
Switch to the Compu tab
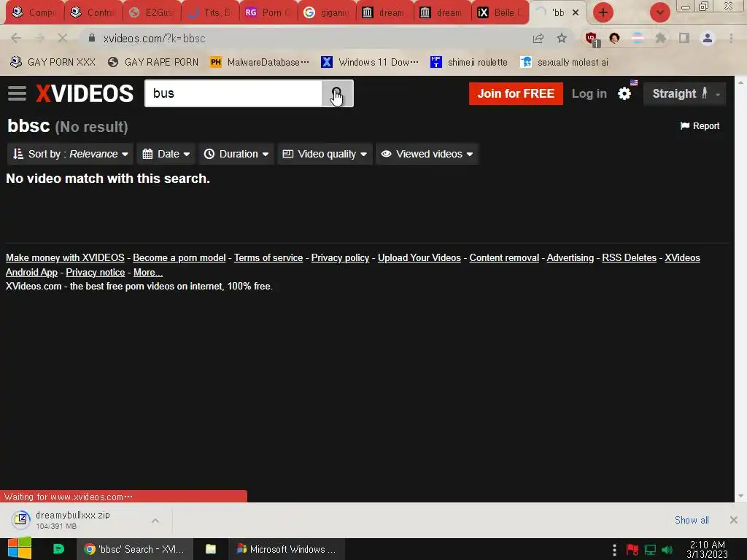click(34, 12)
